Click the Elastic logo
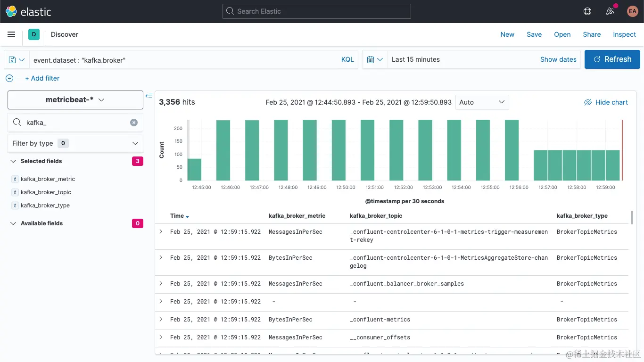 (28, 11)
